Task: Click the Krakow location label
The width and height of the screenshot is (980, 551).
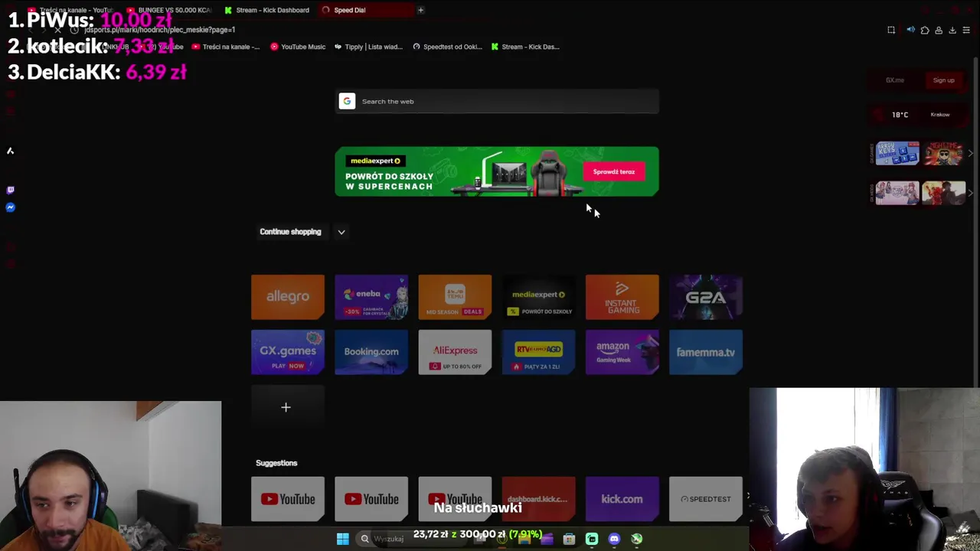Action: point(940,115)
